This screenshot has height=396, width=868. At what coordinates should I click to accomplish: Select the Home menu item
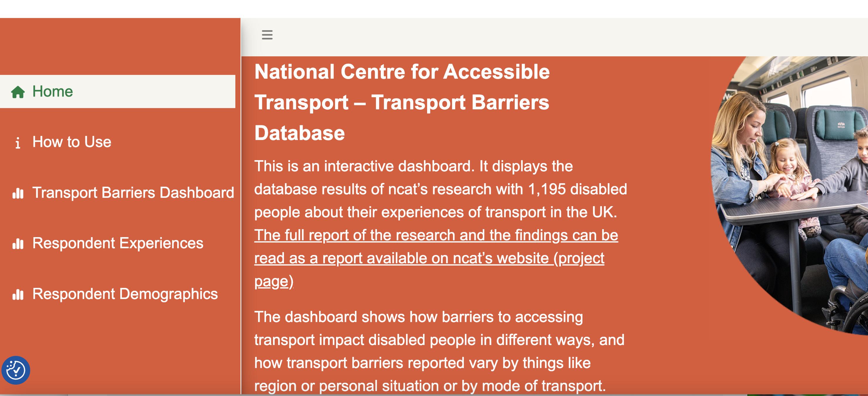pos(118,91)
